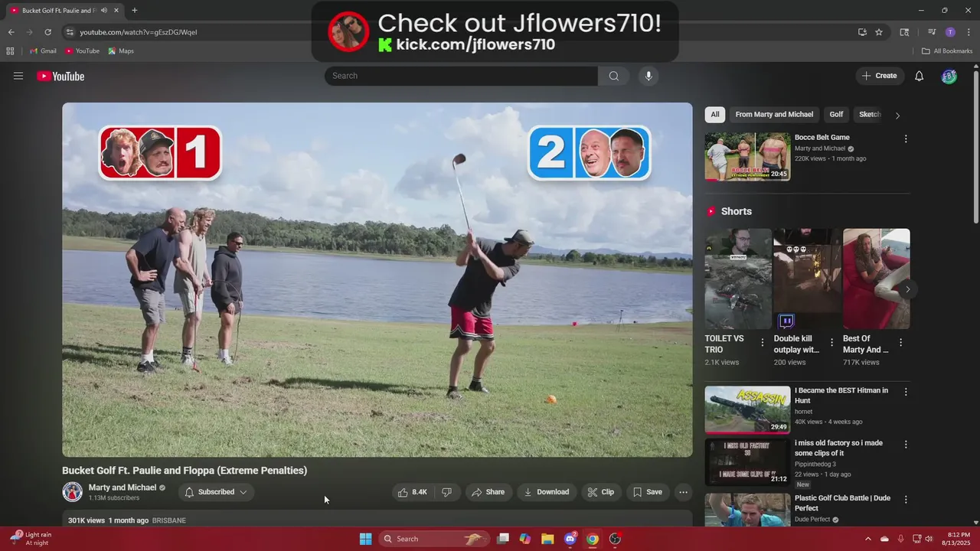Open options for Best Of Marty short
Screen dimensions: 980x551
(900, 343)
